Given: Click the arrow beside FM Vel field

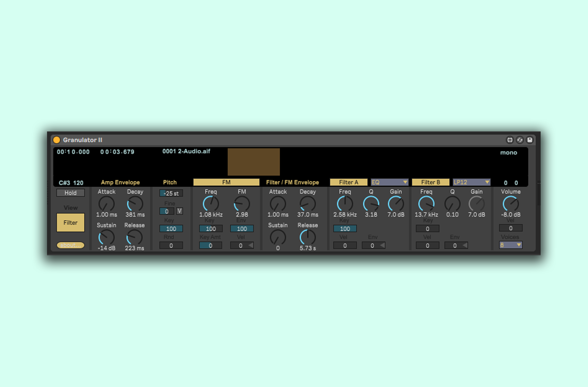Looking at the screenshot, I should coord(251,245).
